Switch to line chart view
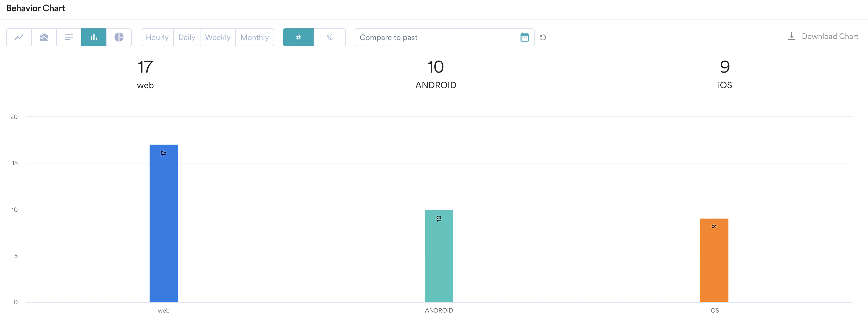This screenshot has width=868, height=327. (19, 37)
